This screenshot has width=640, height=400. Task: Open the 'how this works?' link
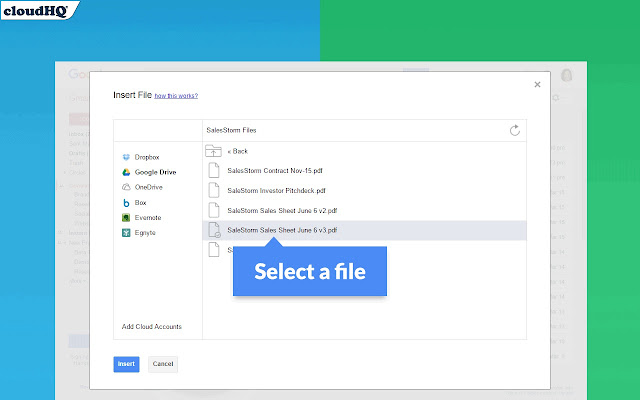coord(176,96)
